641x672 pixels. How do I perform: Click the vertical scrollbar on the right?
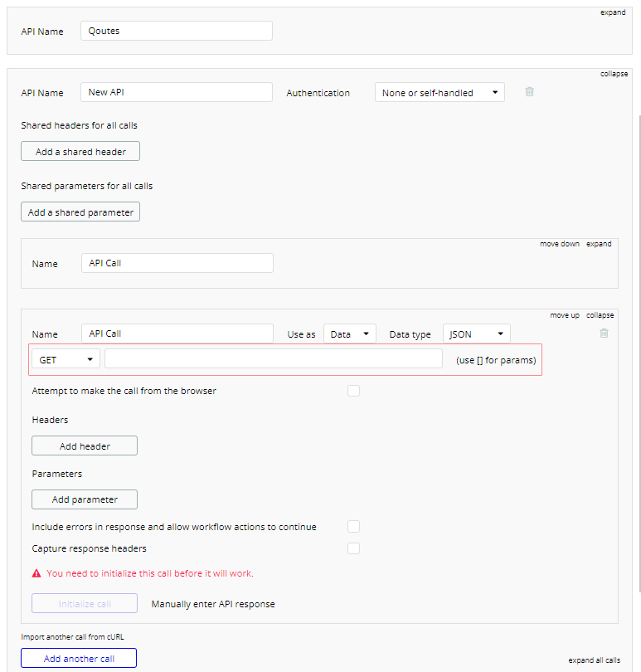(x=639, y=353)
